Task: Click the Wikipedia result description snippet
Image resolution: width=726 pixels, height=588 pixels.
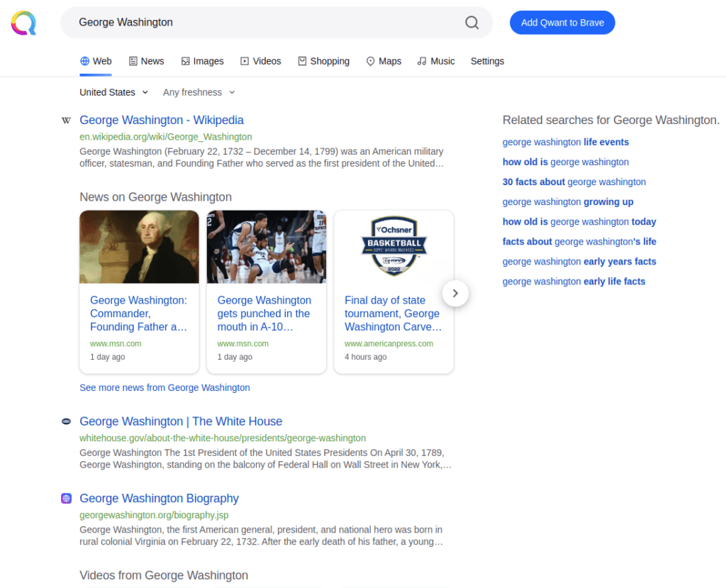Action: tap(262, 157)
